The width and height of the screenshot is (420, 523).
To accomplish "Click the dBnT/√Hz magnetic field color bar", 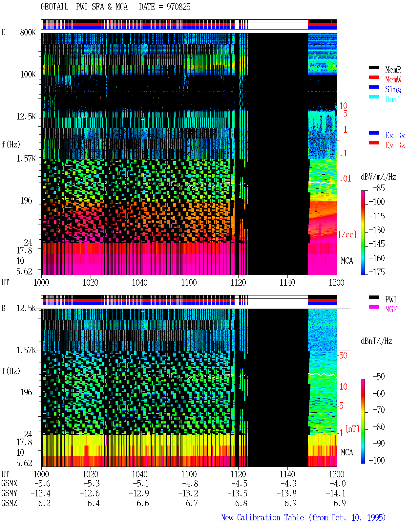I will point(363,421).
